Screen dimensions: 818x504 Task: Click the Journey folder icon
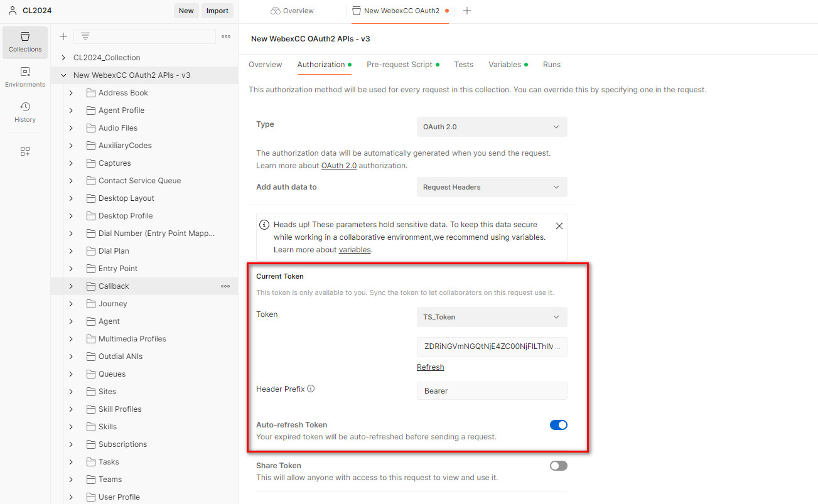click(90, 304)
